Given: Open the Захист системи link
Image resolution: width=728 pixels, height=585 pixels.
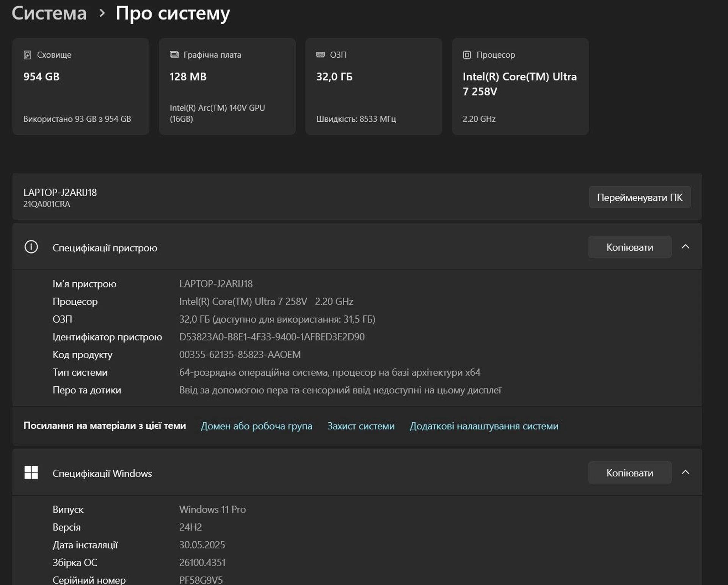Looking at the screenshot, I should click(361, 426).
